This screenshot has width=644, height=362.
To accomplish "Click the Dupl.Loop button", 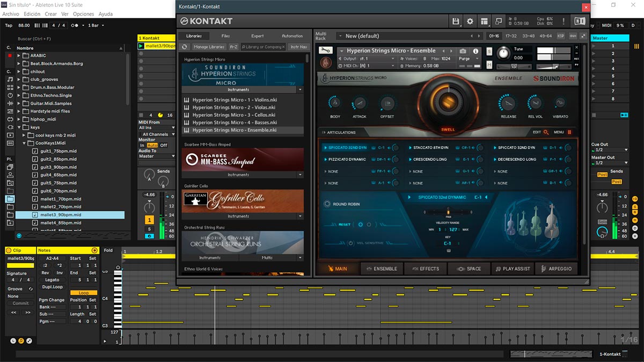I will 52,287.
